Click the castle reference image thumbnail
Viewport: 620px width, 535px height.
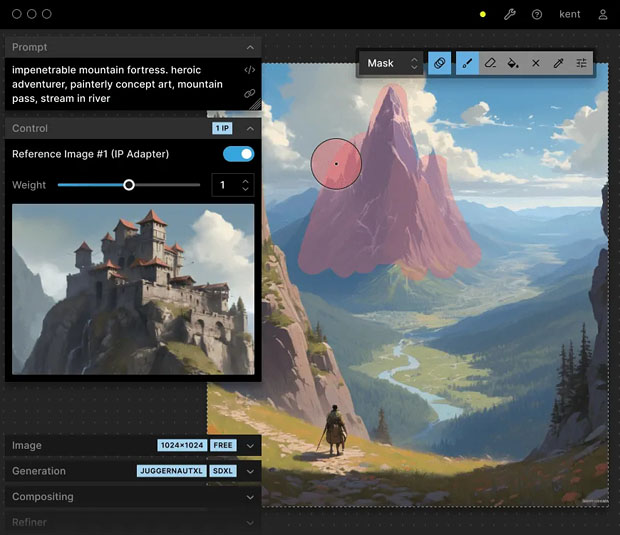[133, 289]
